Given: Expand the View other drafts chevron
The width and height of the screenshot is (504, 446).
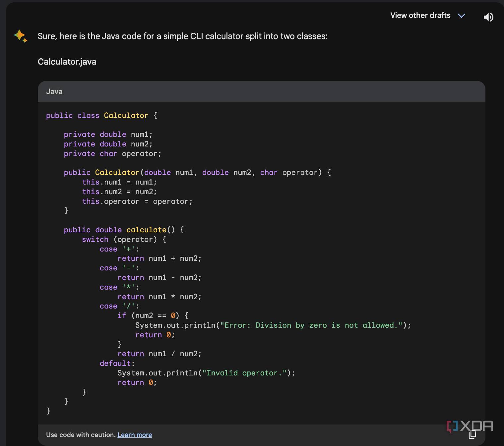Looking at the screenshot, I should pyautogui.click(x=462, y=16).
